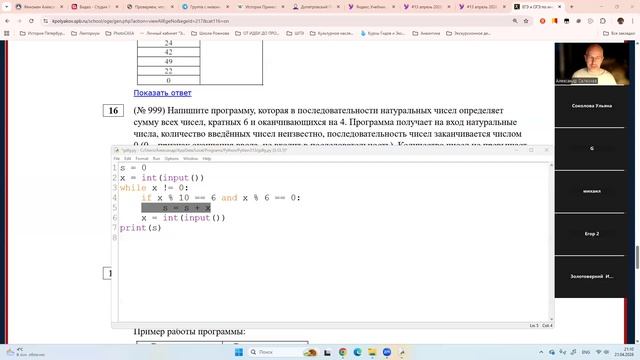Image resolution: width=640 pixels, height=360 pixels.
Task: Open the Edit menu in IDLE
Action: pos(127,158)
